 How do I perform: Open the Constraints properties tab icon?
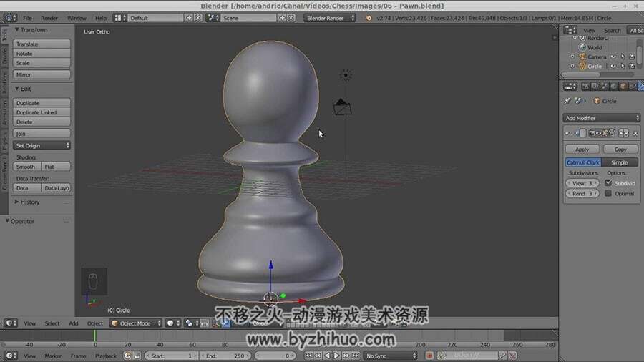pos(633,86)
